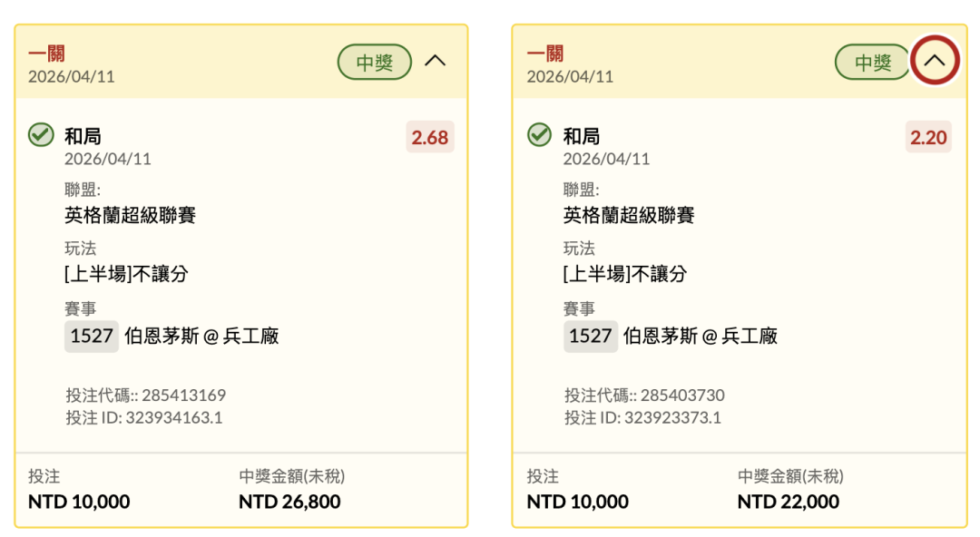Click the 1527 match number in the 2.68 card

(92, 337)
